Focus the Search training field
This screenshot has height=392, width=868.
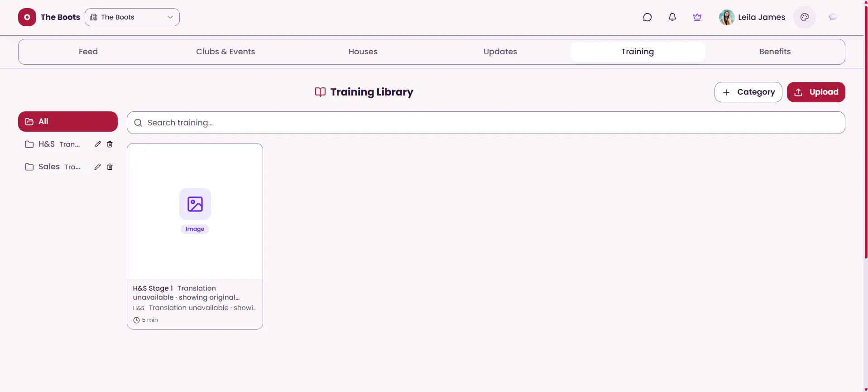[x=486, y=123]
